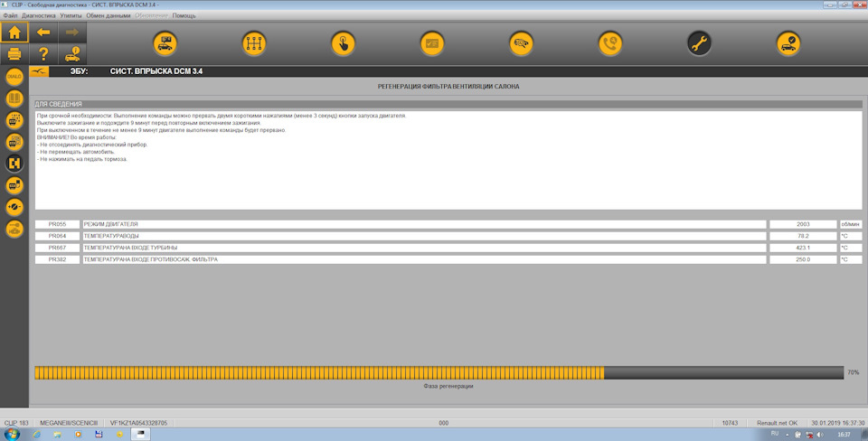This screenshot has width=868, height=441.
Task: Click the VIN VF1KZ1A0543328705 in status bar
Action: (138, 423)
